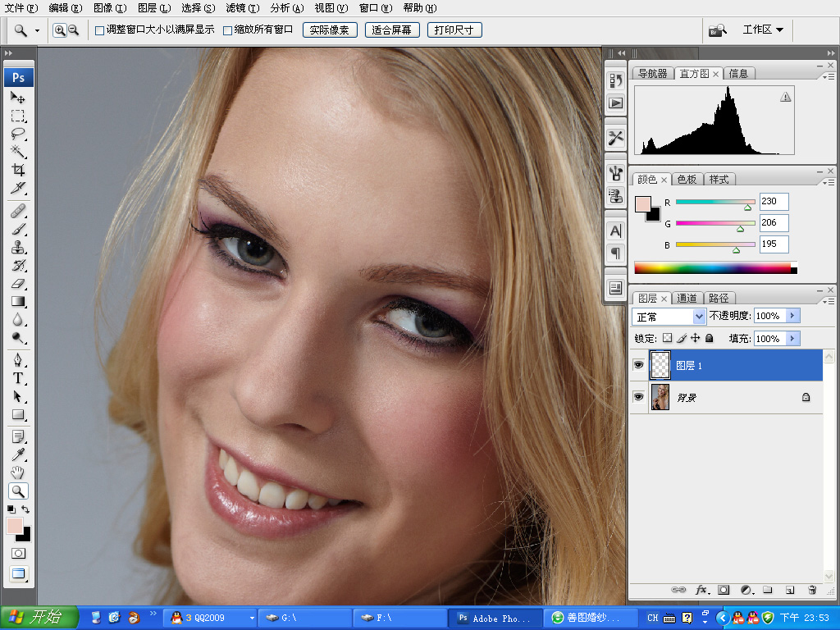840x630 pixels.
Task: Select the Brush tool
Action: click(18, 230)
